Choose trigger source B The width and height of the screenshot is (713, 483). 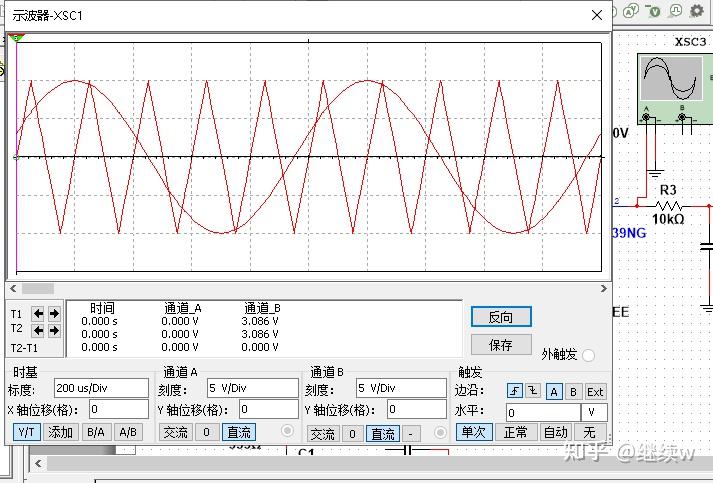[573, 392]
